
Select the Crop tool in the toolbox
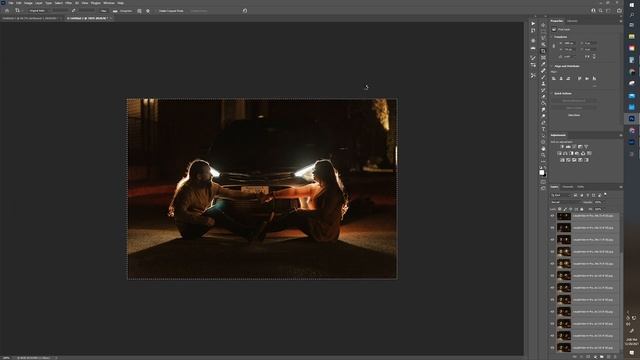pyautogui.click(x=543, y=51)
